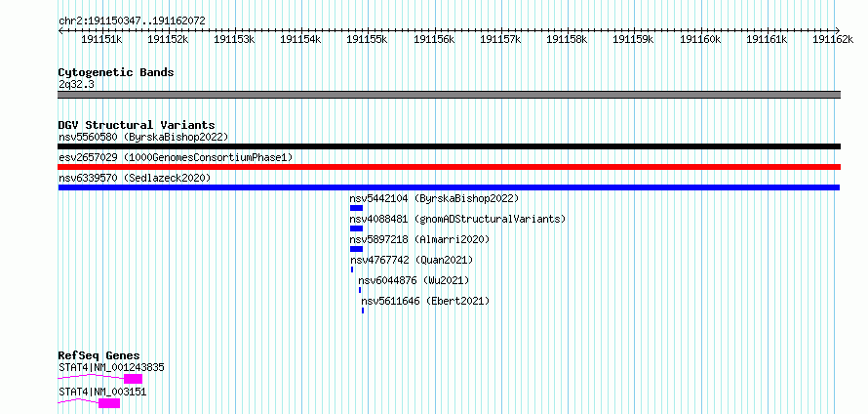Click the chr2:191150347..191162072 coordinate label
Screen dimensions: 868x414
[132, 21]
